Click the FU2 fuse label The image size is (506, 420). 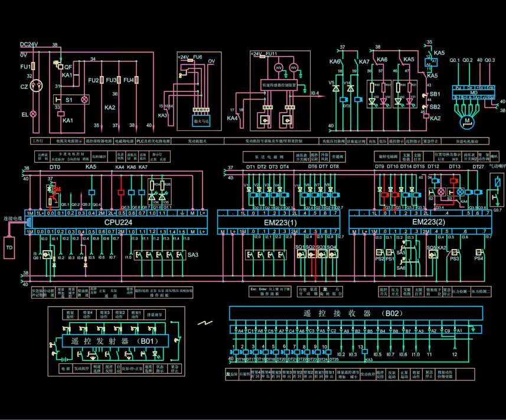93,80
